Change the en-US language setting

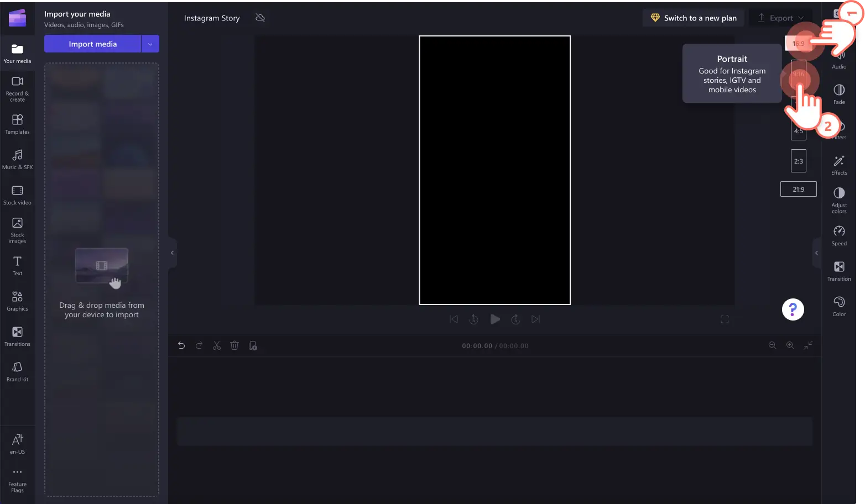pos(18,444)
